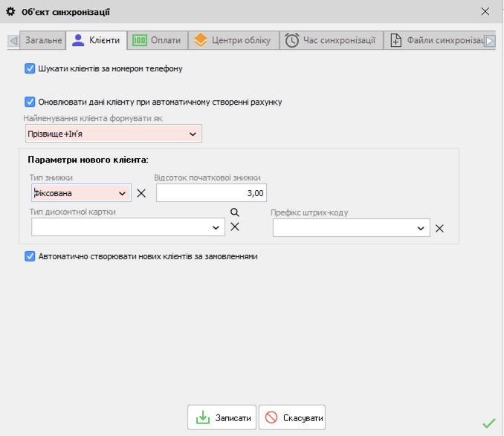Disable Автоматично створювати нових клієнтів checkbox

[x=30, y=256]
